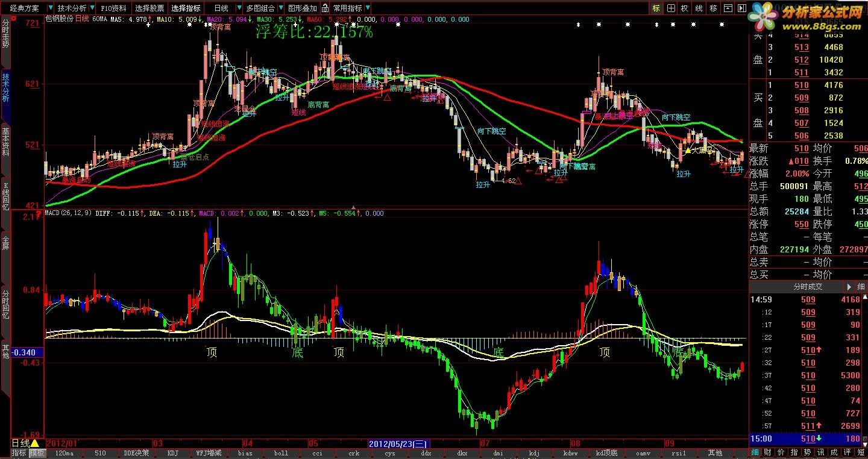Click the 多图组合 button
The width and height of the screenshot is (868, 459).
point(260,8)
